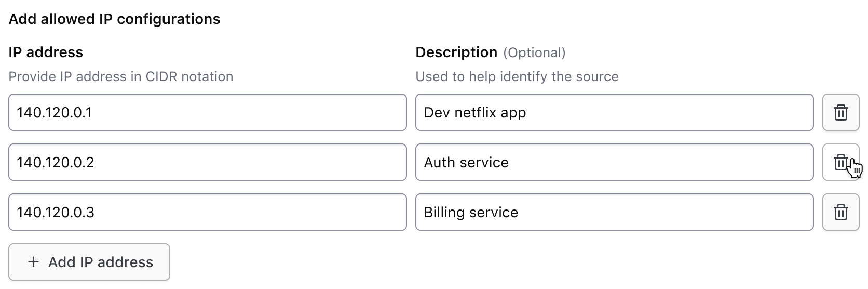Focus the 140.120.0.1 IP address field
Viewport: 868px width, 289px height.
(207, 112)
